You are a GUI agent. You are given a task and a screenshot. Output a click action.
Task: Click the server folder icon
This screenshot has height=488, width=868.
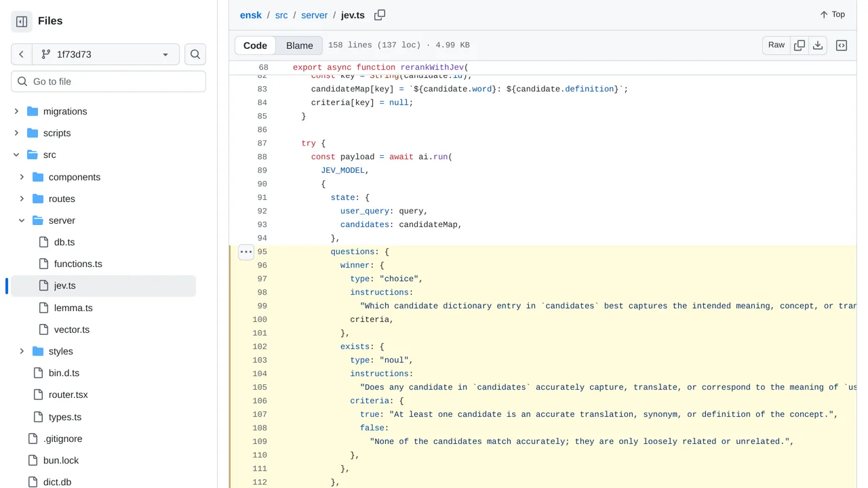point(38,220)
